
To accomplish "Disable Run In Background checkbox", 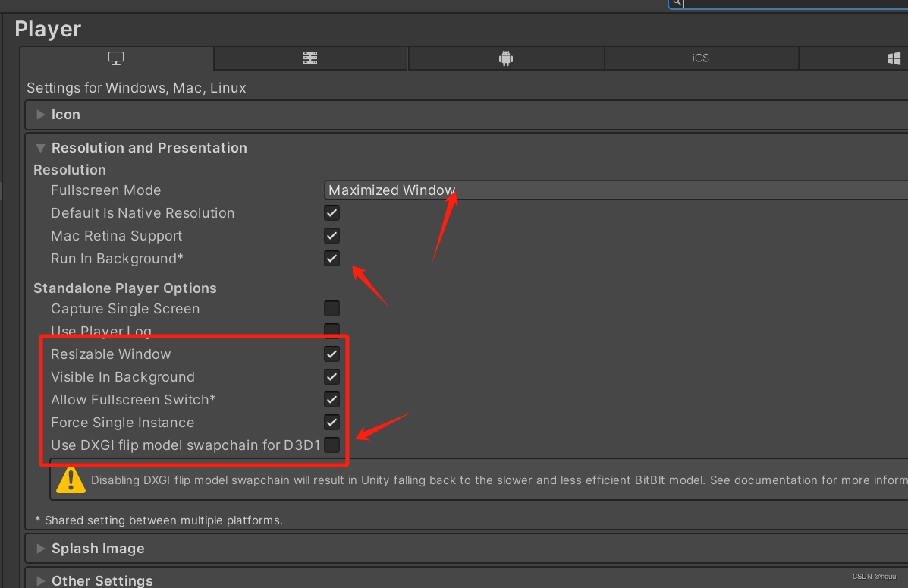I will [331, 259].
